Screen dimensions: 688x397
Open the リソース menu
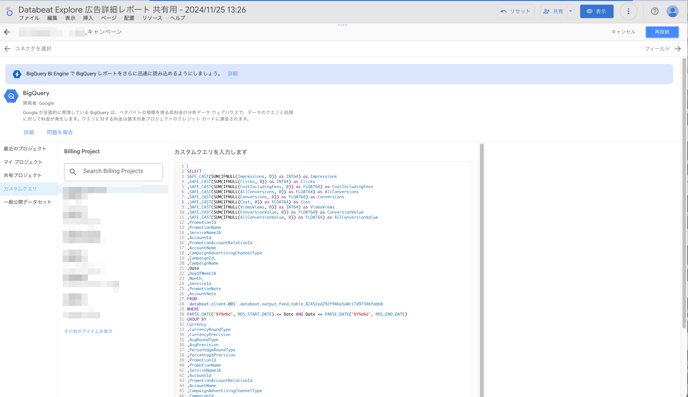[152, 18]
